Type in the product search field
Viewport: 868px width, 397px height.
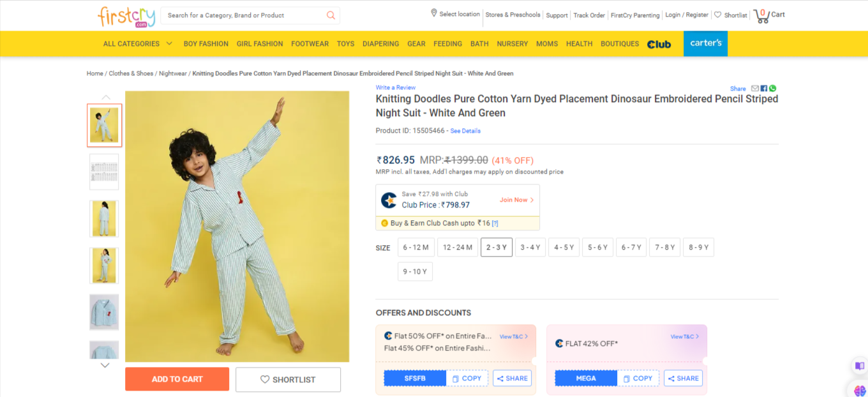click(243, 15)
